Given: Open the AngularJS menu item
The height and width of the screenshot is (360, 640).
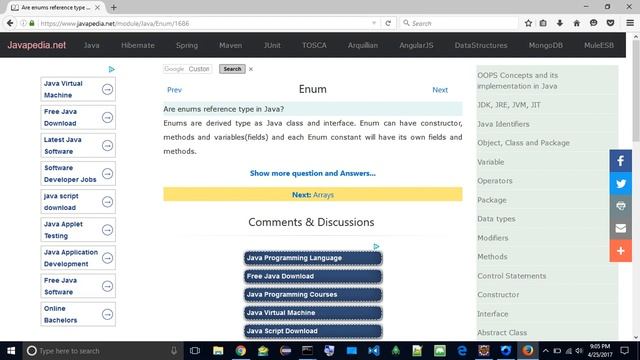Looking at the screenshot, I should (x=416, y=45).
